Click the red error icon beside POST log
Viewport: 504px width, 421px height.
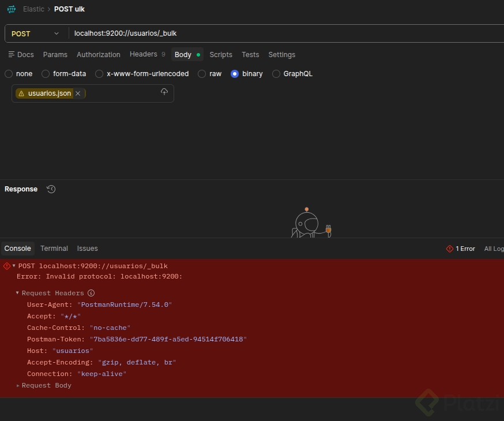7,266
